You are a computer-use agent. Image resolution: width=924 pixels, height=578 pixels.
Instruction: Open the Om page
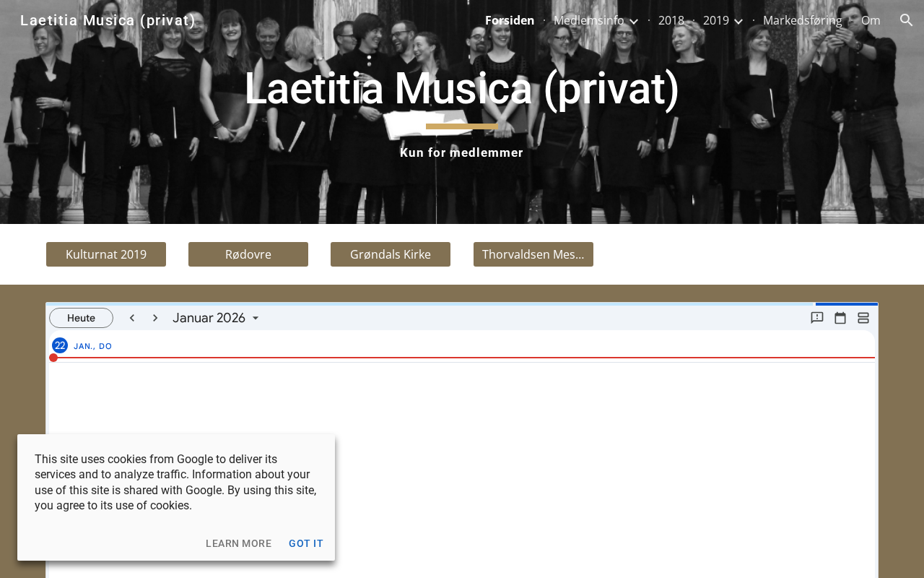pos(871,20)
